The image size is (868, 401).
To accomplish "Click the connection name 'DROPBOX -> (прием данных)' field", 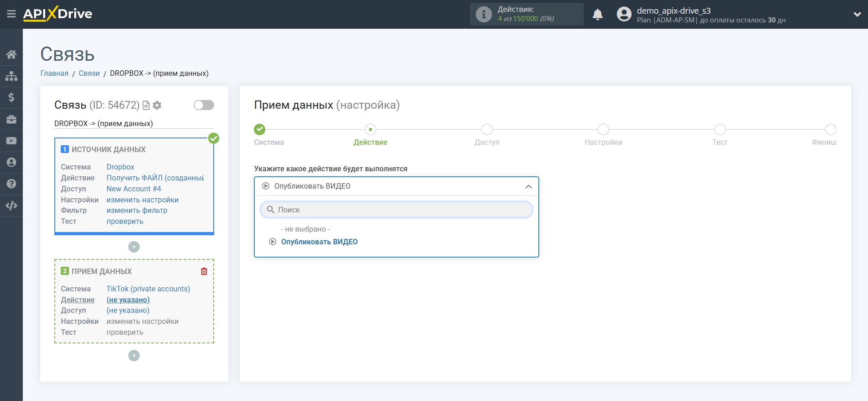I will [x=134, y=123].
